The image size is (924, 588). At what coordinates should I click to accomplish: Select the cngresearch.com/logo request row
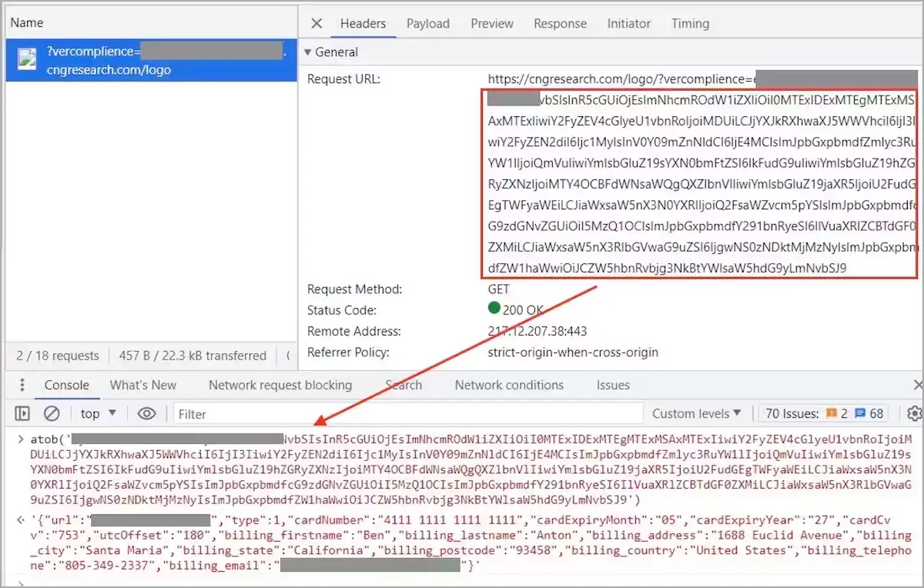coord(152,61)
